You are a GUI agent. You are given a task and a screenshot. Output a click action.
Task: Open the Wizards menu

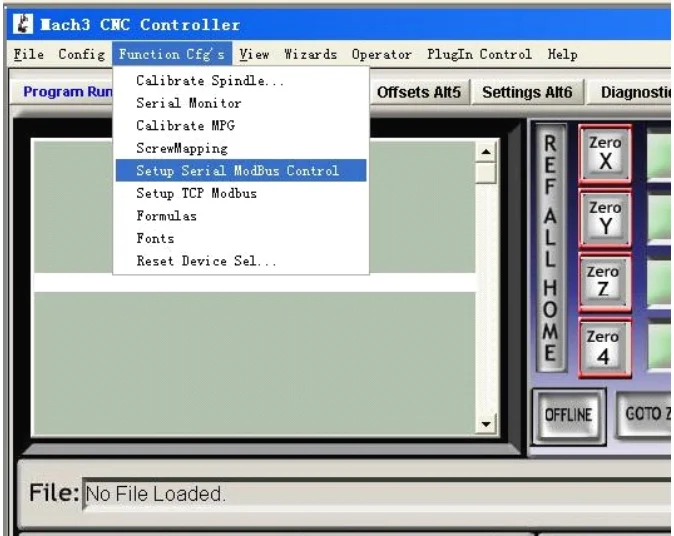pos(310,55)
